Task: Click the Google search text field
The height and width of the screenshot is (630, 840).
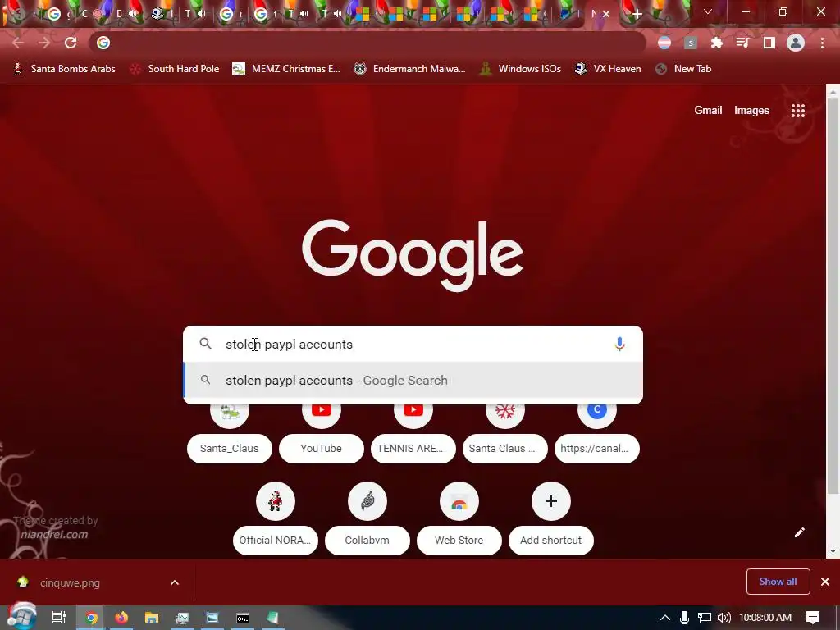Action: (x=413, y=344)
